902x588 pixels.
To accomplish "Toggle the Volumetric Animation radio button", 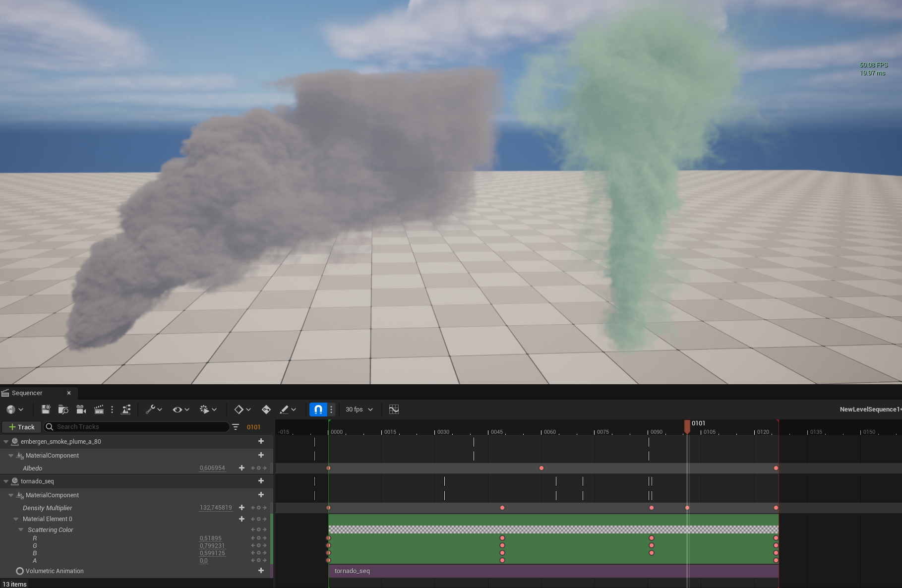I will pyautogui.click(x=20, y=571).
